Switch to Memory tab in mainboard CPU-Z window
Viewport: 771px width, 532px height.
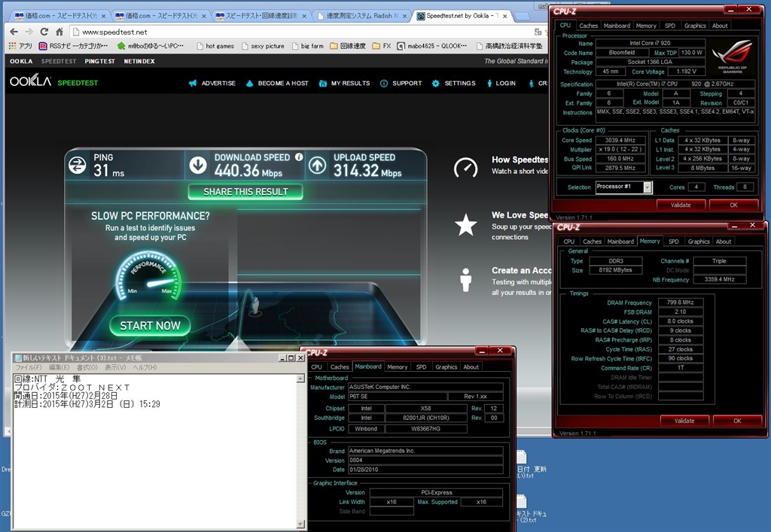[397, 367]
